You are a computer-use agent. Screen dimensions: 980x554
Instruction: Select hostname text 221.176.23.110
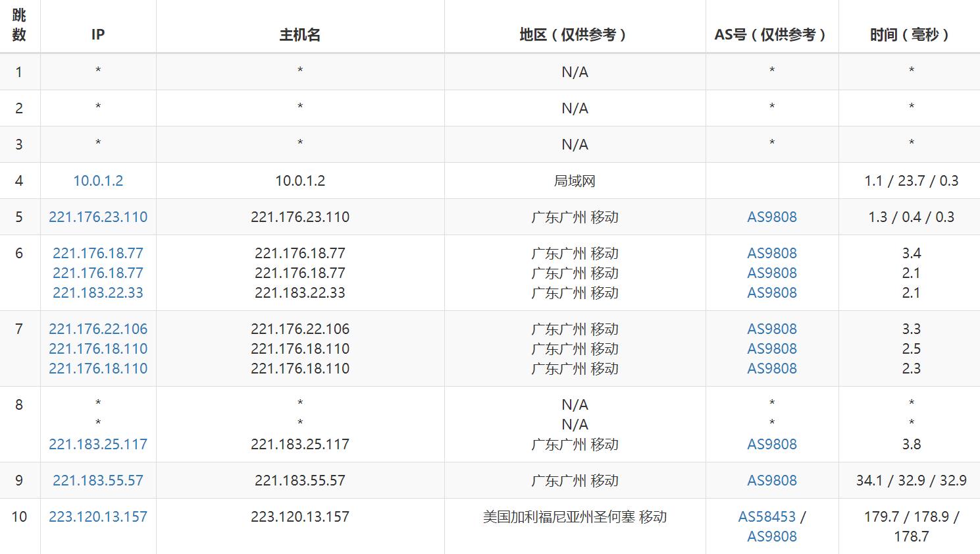[300, 217]
